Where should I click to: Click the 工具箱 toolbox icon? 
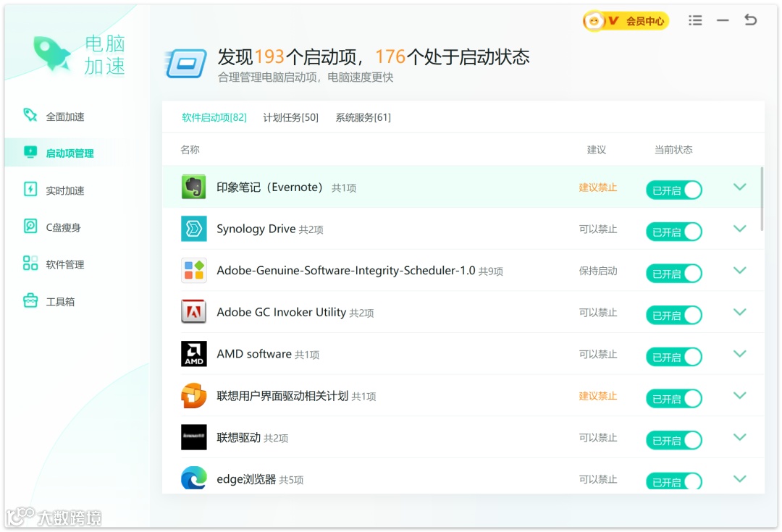pyautogui.click(x=30, y=300)
